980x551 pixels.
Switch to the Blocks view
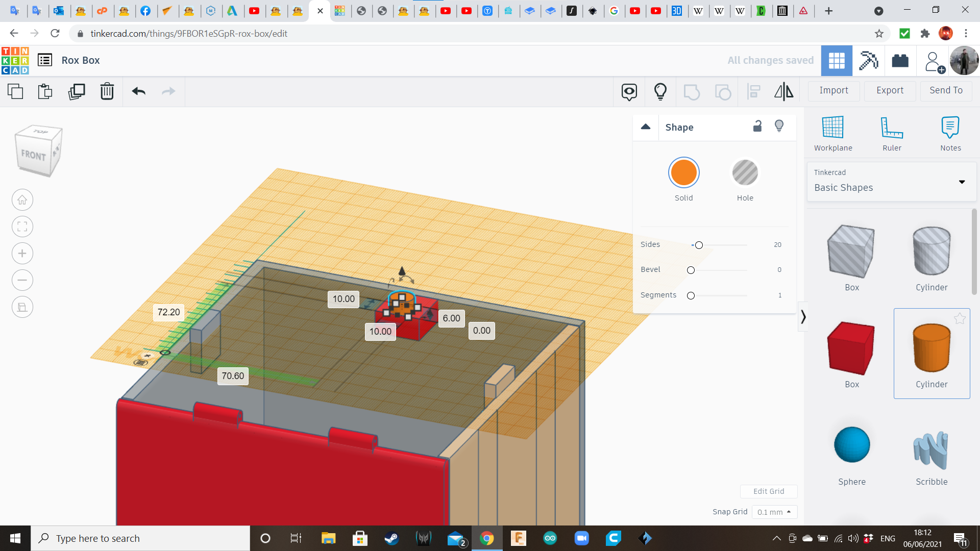point(868,61)
